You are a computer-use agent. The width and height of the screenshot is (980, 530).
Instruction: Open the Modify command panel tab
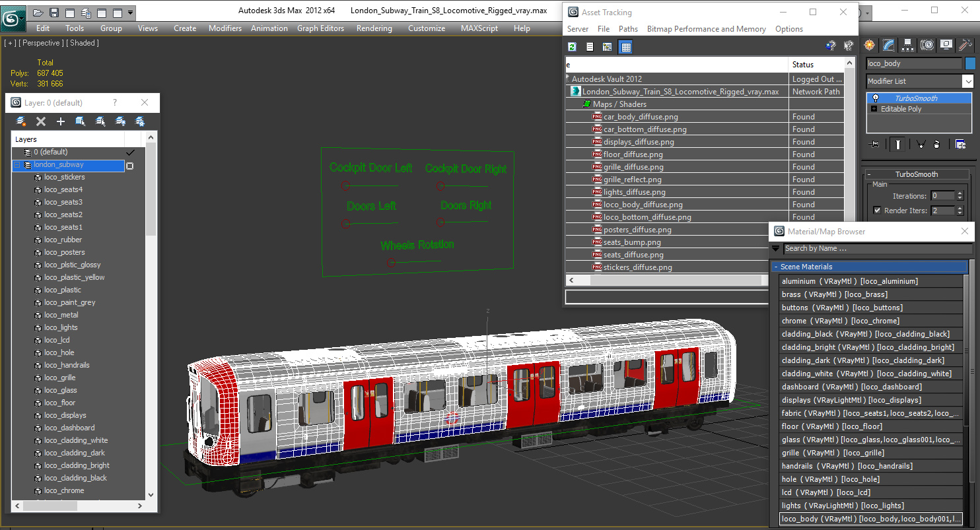889,45
